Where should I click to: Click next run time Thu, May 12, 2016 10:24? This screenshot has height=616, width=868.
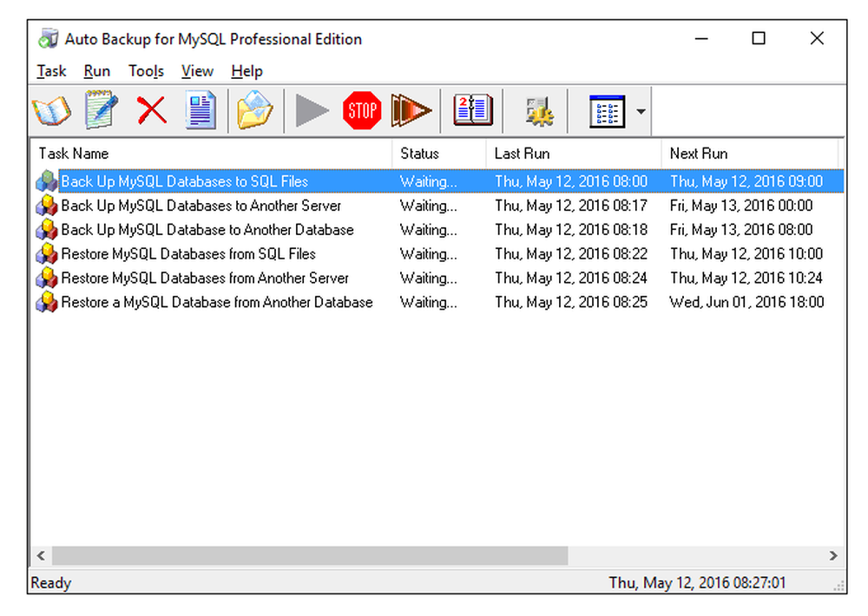[746, 278]
